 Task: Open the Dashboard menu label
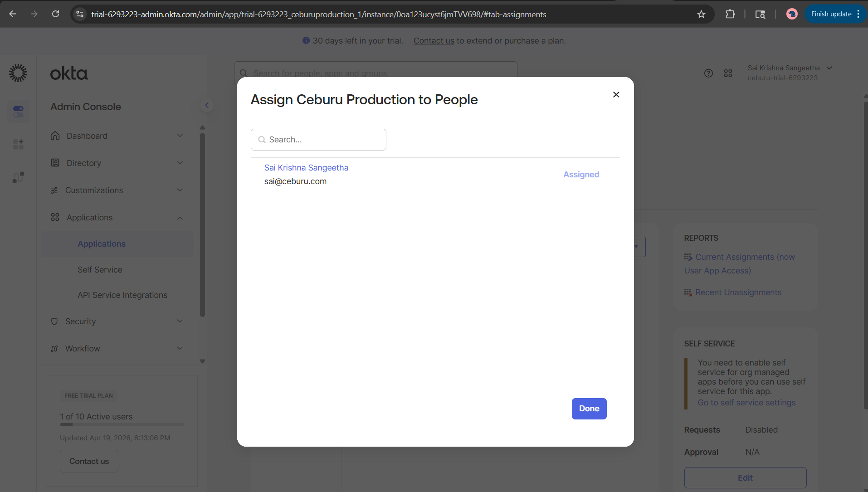pos(87,136)
